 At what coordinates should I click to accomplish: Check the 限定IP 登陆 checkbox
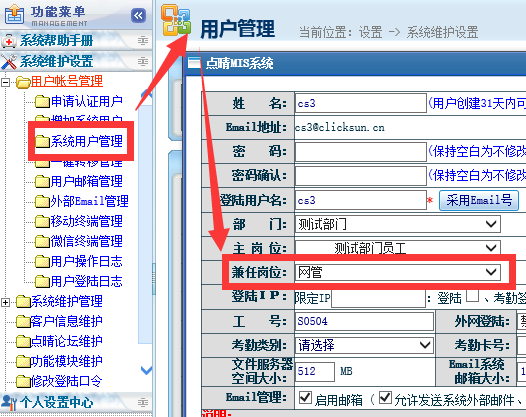472,296
